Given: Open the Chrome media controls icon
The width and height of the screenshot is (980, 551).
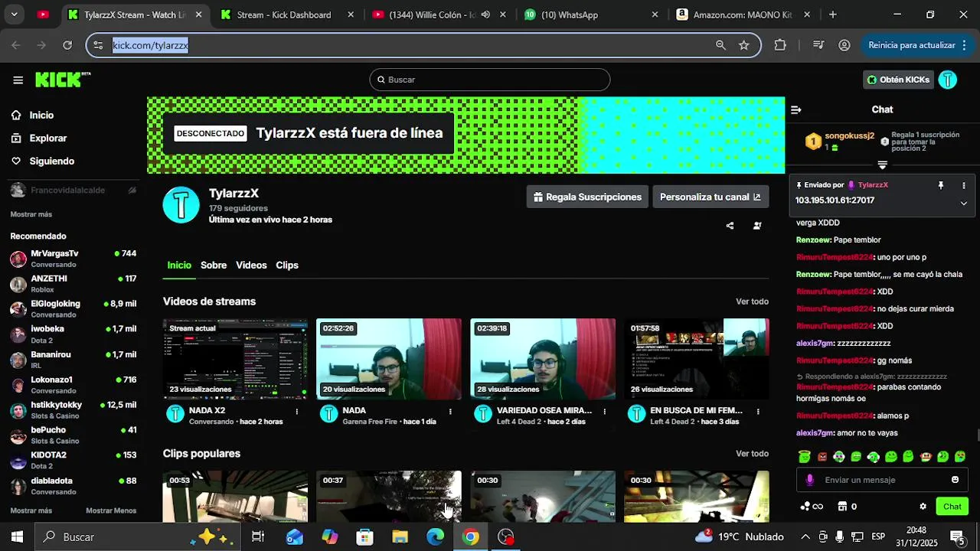Looking at the screenshot, I should [818, 45].
